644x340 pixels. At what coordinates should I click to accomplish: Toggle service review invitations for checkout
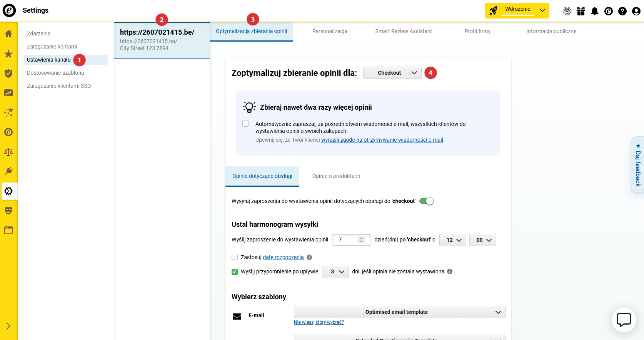tap(426, 201)
